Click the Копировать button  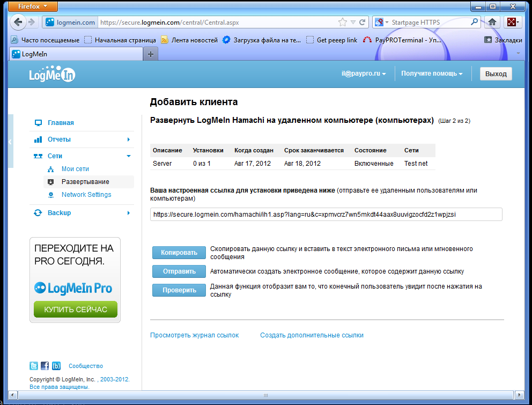(x=179, y=253)
